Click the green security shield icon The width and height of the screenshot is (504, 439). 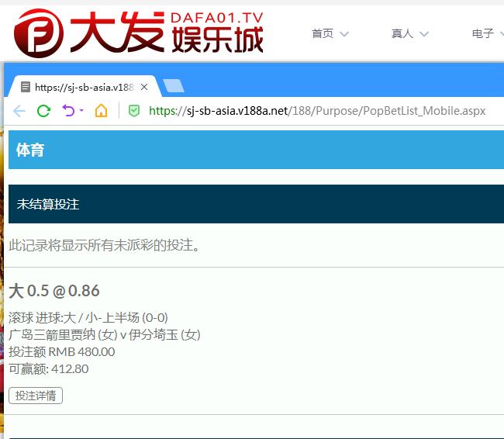click(x=134, y=111)
